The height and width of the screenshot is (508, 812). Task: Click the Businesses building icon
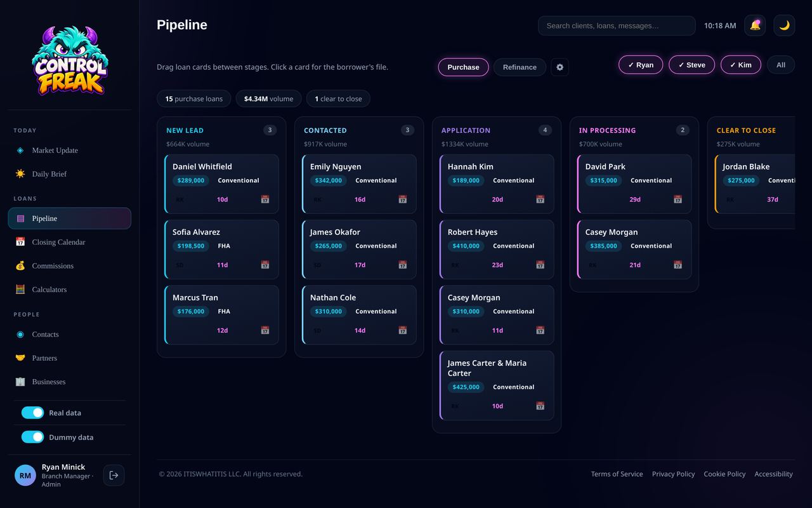coord(20,382)
